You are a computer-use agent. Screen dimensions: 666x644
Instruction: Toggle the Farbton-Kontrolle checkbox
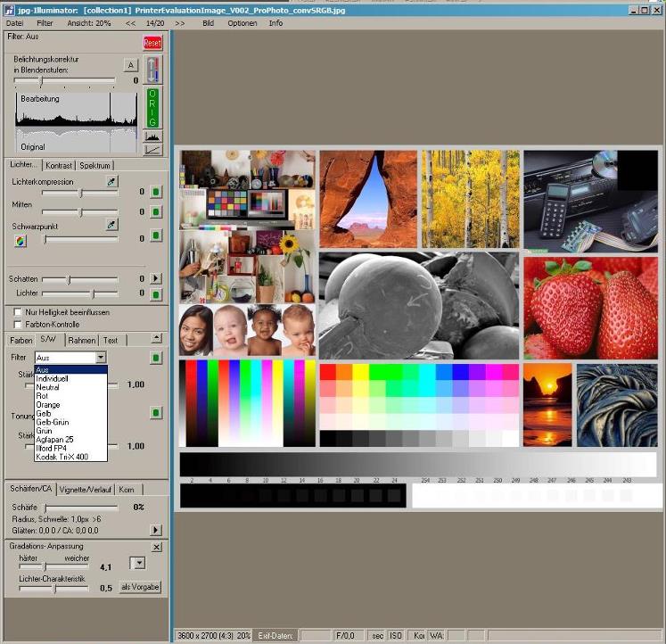pyautogui.click(x=18, y=324)
